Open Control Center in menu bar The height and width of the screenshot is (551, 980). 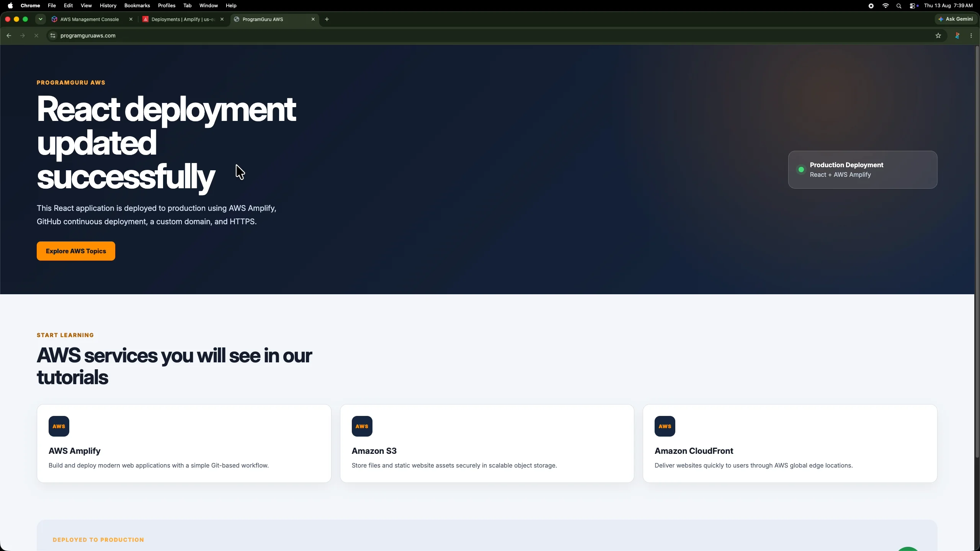click(x=913, y=6)
